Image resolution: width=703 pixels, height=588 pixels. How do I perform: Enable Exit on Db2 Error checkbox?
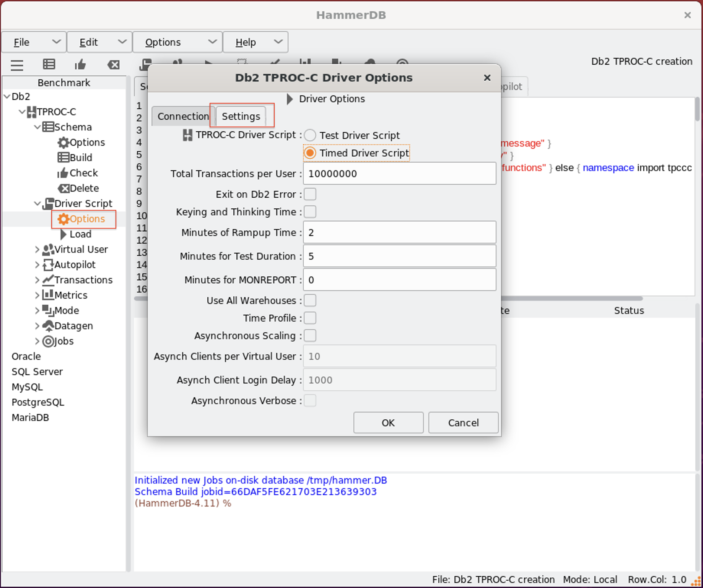(x=310, y=194)
